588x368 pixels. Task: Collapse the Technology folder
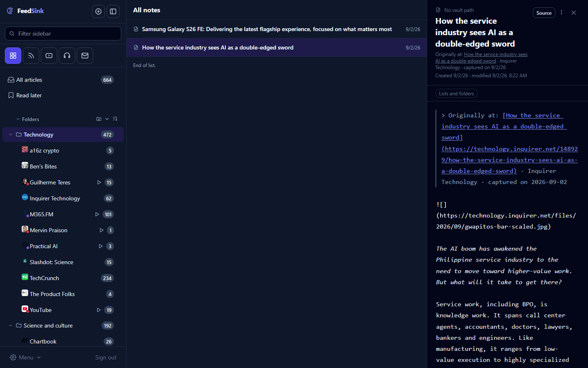(x=11, y=135)
